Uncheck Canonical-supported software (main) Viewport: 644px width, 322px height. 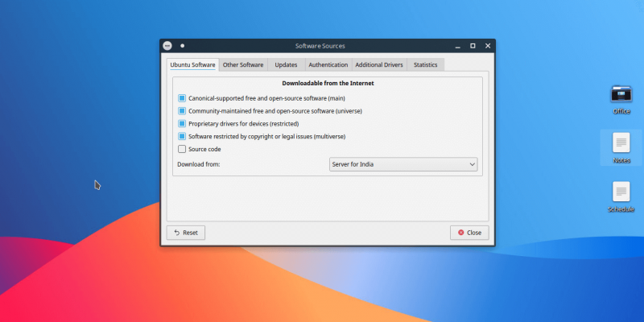pyautogui.click(x=182, y=98)
